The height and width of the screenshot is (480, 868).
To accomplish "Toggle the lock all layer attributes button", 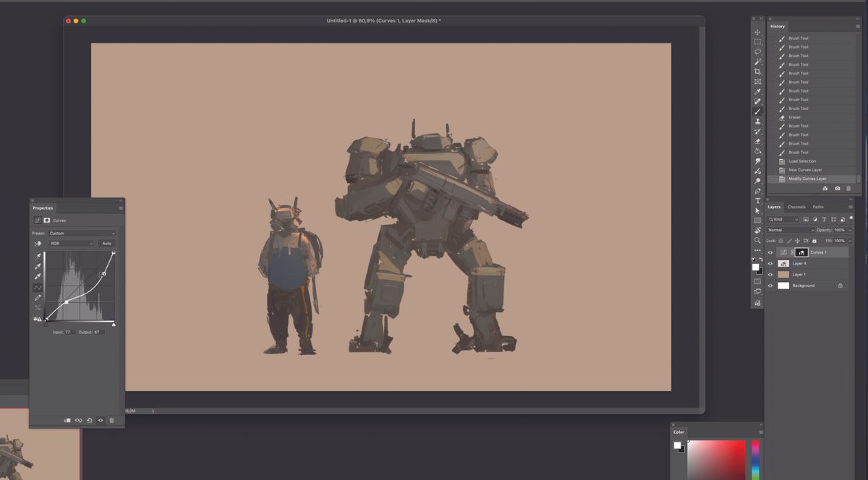I will 814,241.
